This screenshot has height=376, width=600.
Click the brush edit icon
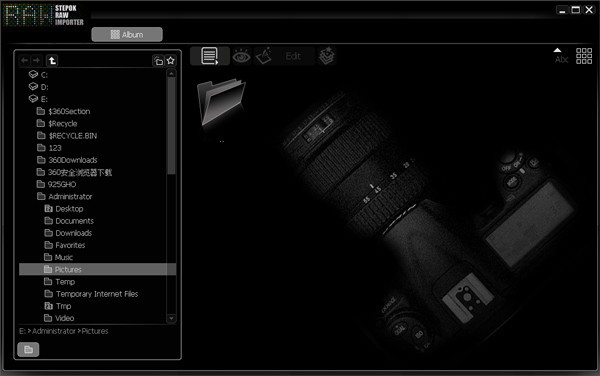pyautogui.click(x=264, y=56)
